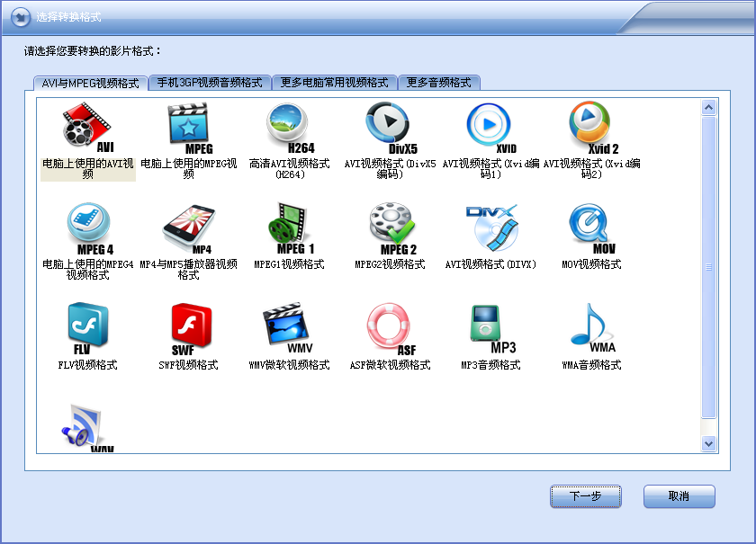Pick the WMV Microsoft video format
Viewport: 756px width, 544px height.
pos(289,328)
